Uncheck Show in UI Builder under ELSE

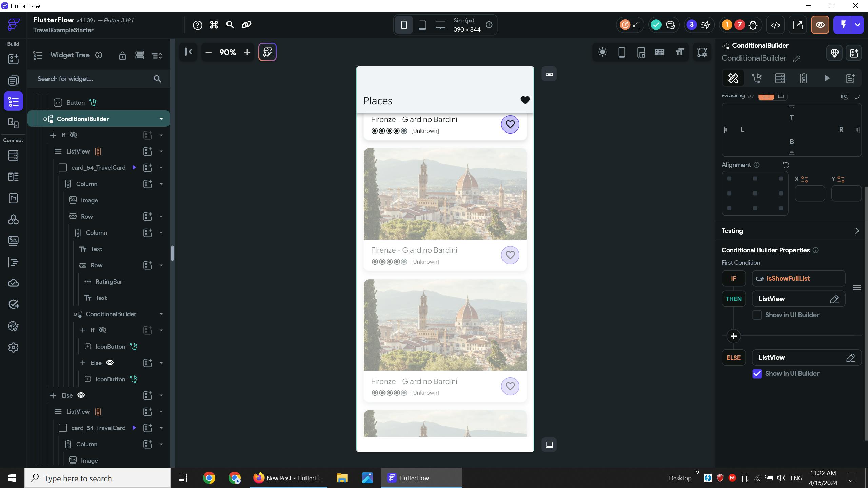point(757,373)
